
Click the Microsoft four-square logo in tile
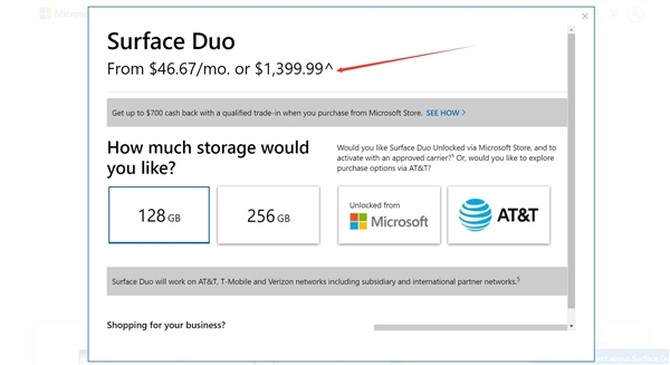(x=358, y=221)
